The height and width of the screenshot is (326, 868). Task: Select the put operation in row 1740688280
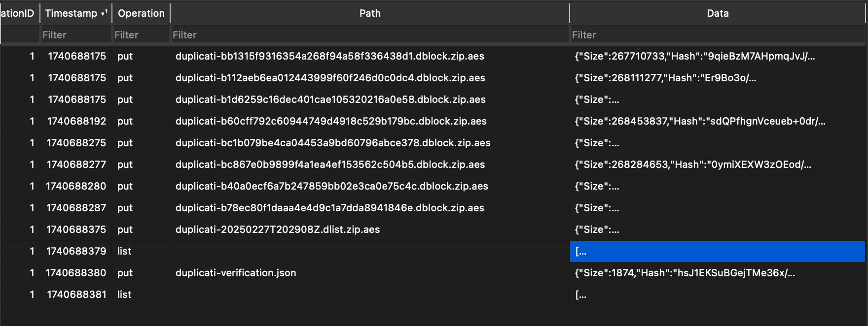(x=125, y=187)
